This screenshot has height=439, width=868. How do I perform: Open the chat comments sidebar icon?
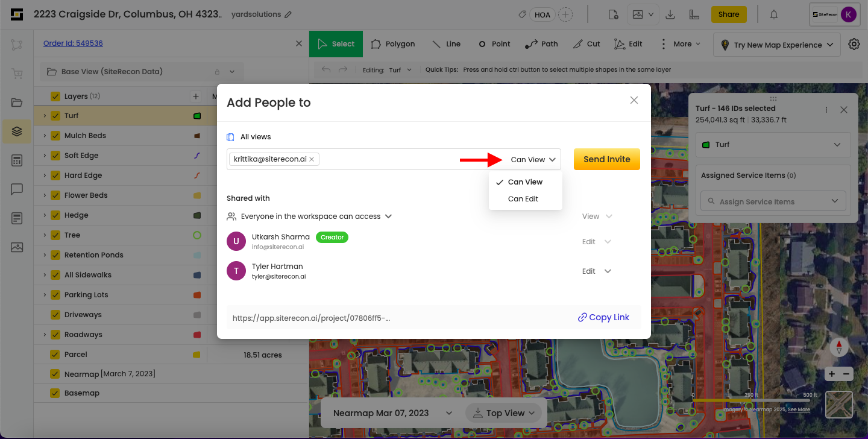coord(17,189)
